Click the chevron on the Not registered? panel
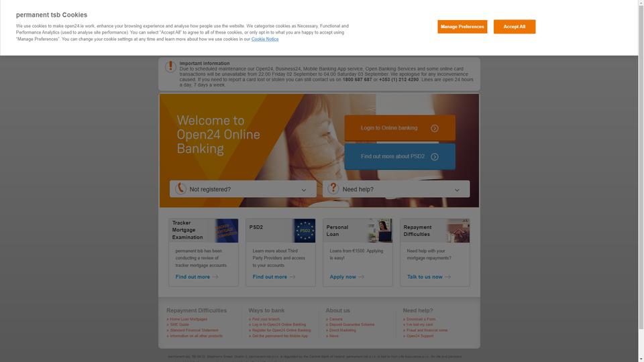 tap(303, 190)
